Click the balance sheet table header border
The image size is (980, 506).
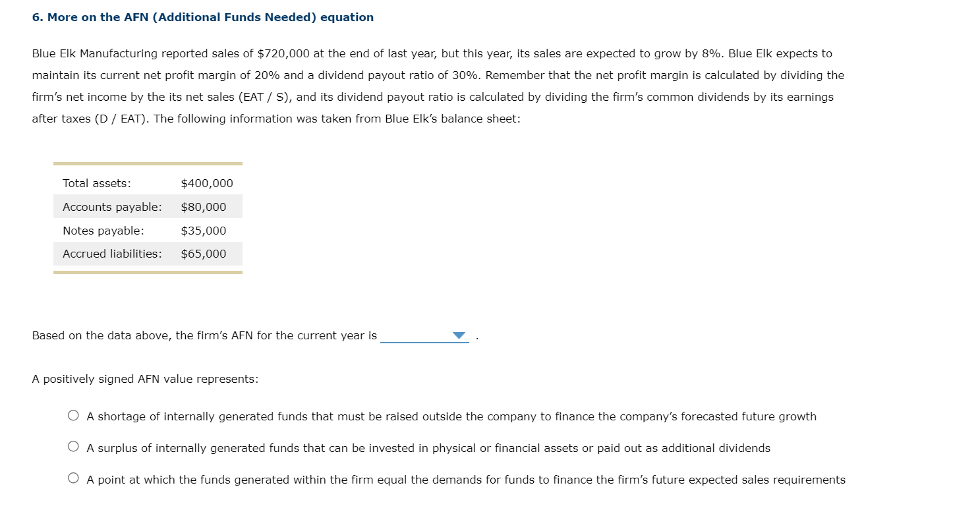148,163
